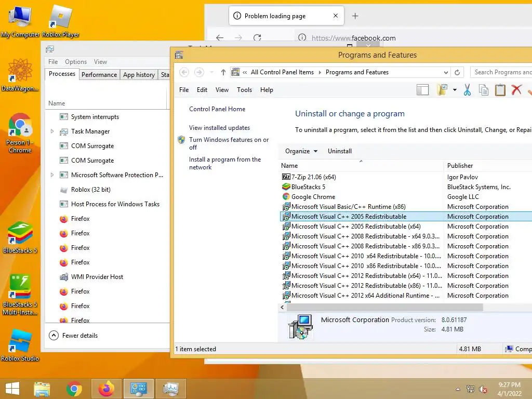The width and height of the screenshot is (532, 399).
Task: Open Task Manager Options menu
Action: click(x=76, y=62)
